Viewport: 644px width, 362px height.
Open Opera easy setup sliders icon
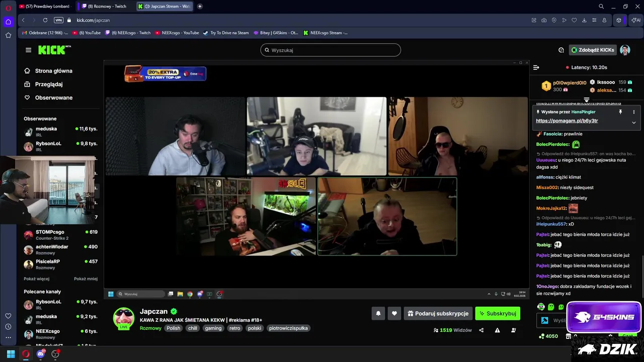tap(594, 20)
